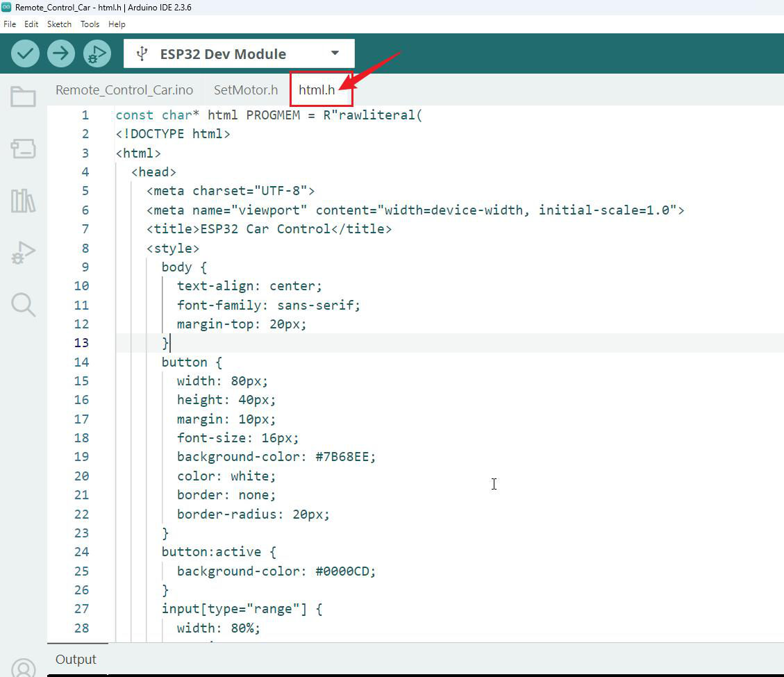This screenshot has height=677, width=784.
Task: Select the html.h tab
Action: tap(317, 90)
